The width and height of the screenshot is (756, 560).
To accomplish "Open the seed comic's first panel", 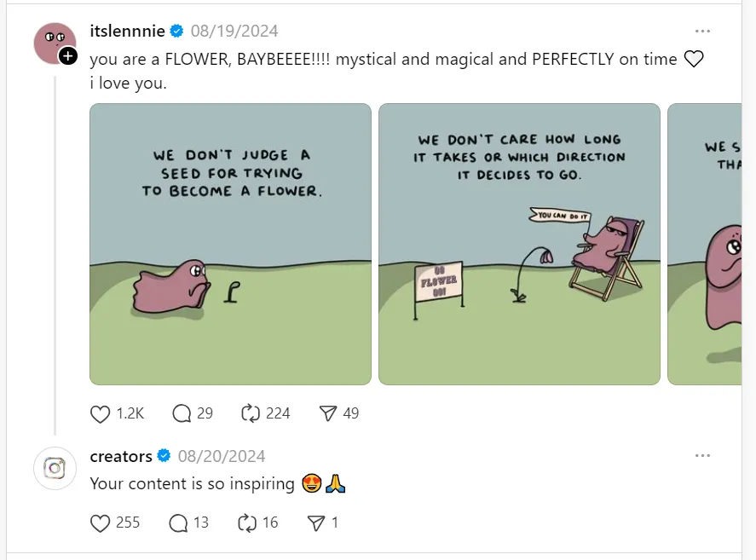I will pos(230,243).
